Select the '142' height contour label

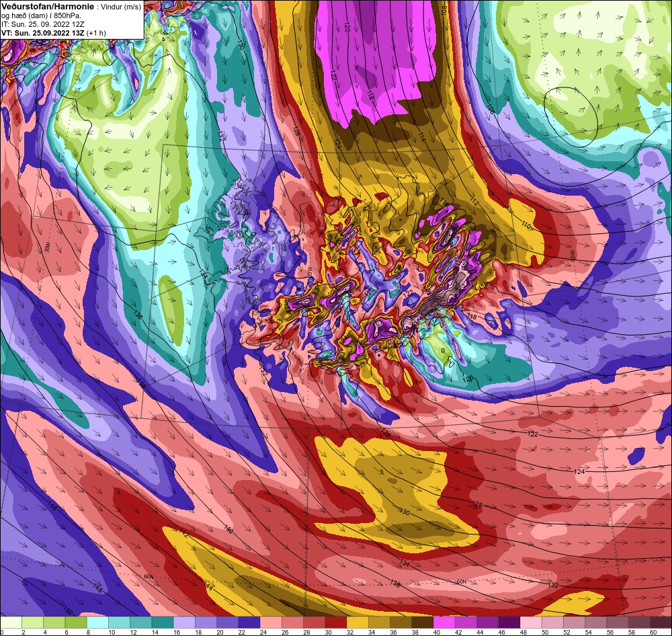click(183, 534)
